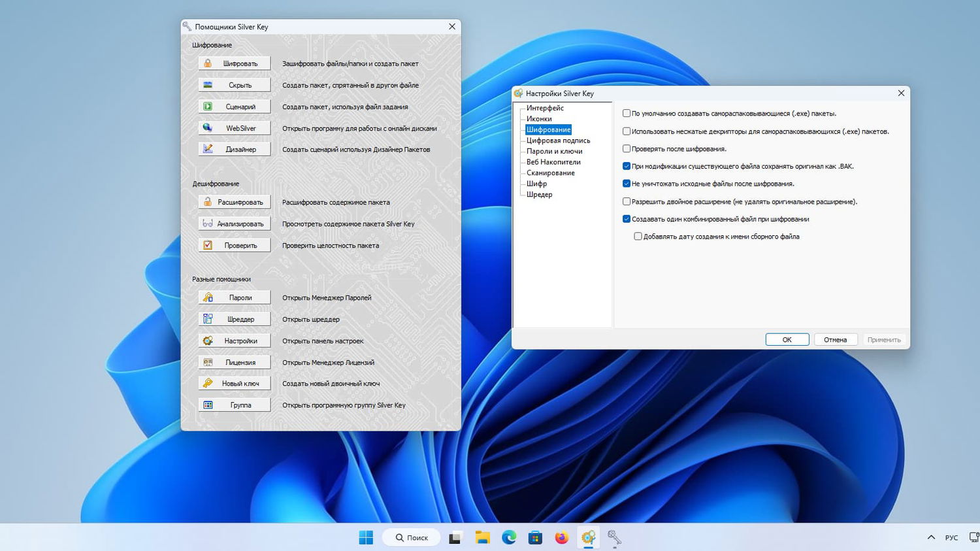Image resolution: width=980 pixels, height=551 pixels.
Task: Open WebSilver online disk tool
Action: tap(235, 128)
